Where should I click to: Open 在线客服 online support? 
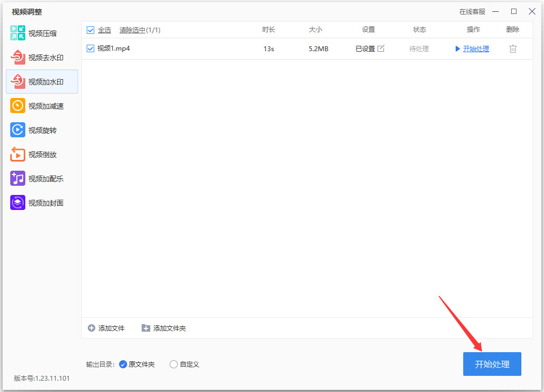click(x=472, y=12)
